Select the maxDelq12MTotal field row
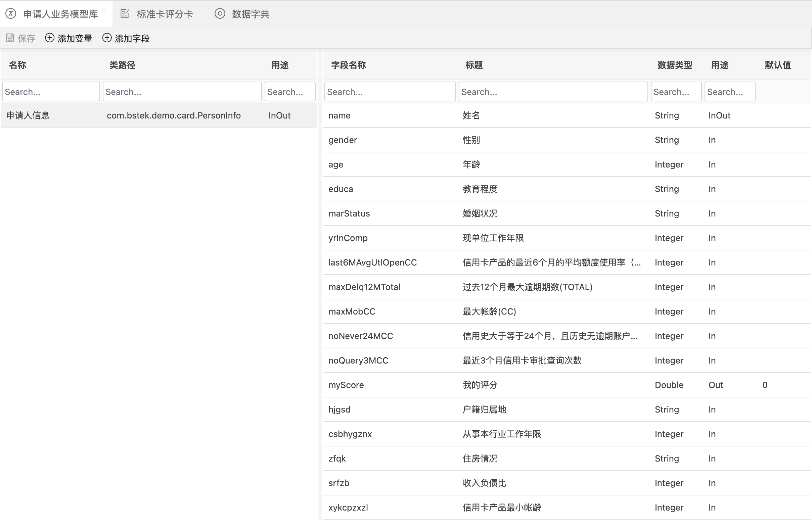812x527 pixels. point(364,287)
